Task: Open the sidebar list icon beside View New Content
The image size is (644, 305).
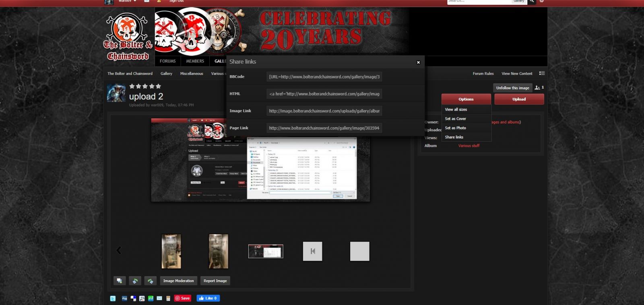Action: (x=542, y=73)
